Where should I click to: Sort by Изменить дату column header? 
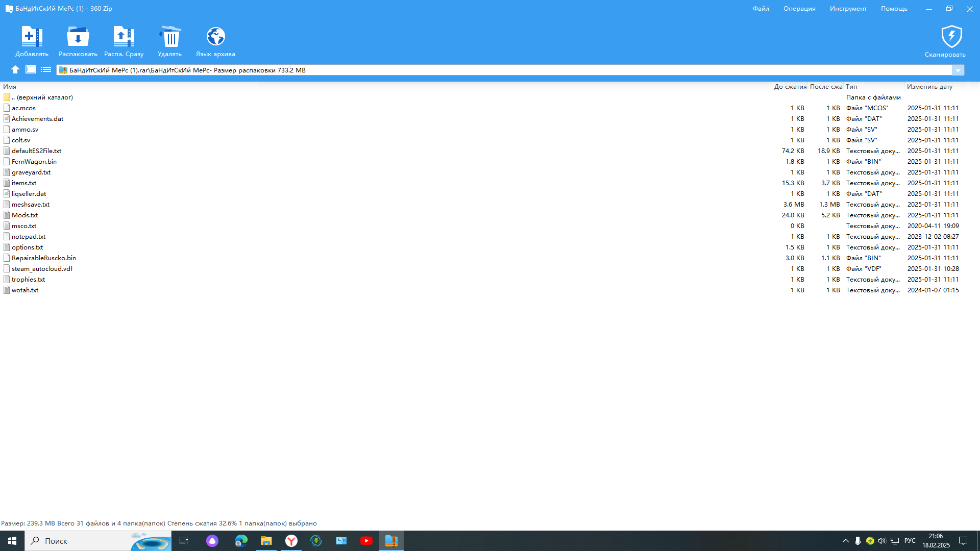pyautogui.click(x=929, y=87)
